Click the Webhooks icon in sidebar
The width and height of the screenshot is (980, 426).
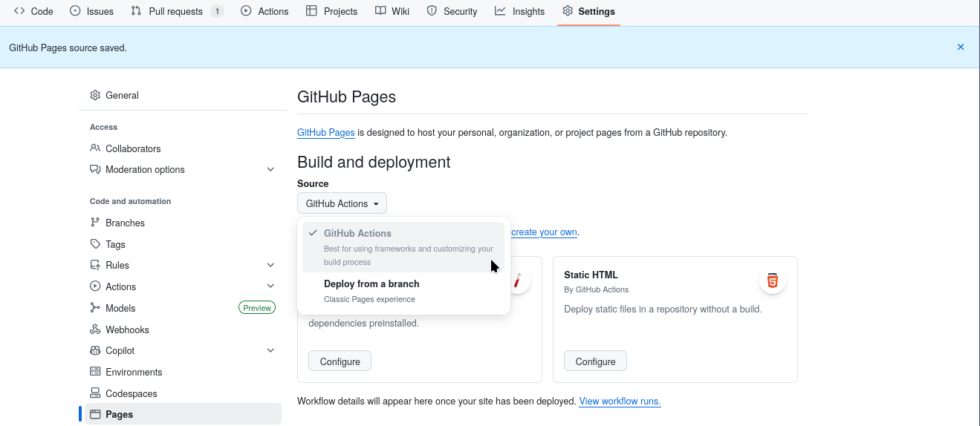95,330
